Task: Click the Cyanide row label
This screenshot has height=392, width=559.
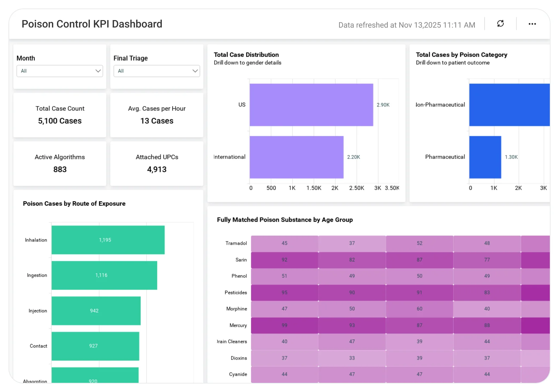Action: [x=238, y=374]
